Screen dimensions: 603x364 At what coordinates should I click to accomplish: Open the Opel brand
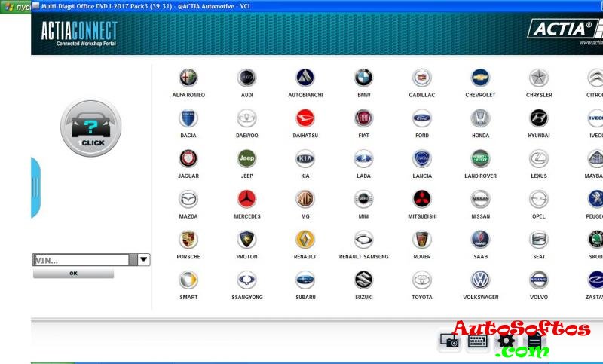[x=539, y=200]
